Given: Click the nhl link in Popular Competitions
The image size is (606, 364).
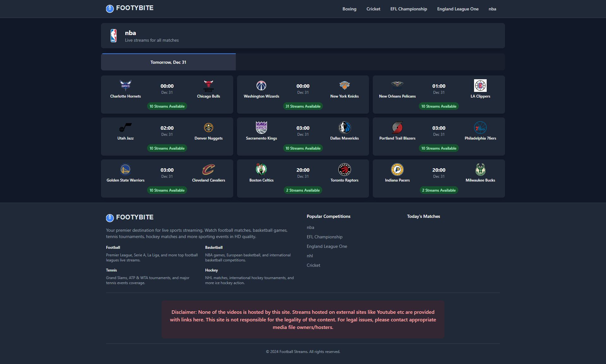Looking at the screenshot, I should tap(310, 256).
